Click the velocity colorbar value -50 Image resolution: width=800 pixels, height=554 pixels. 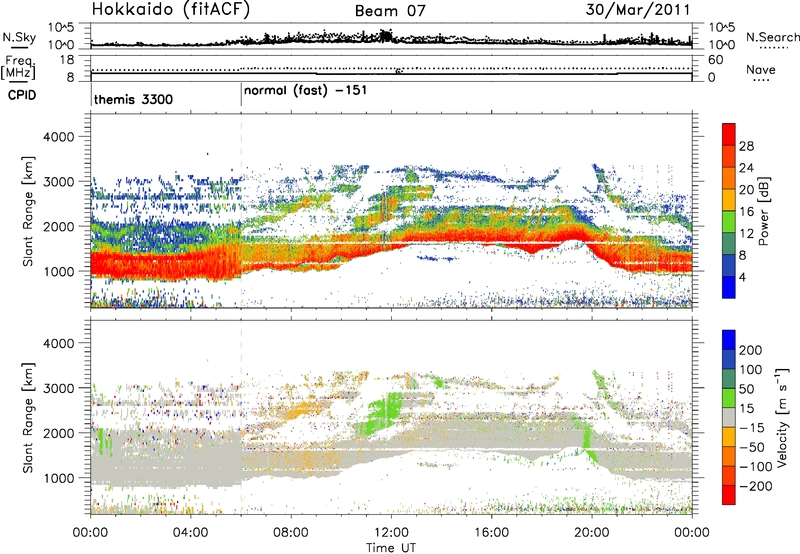pos(752,447)
